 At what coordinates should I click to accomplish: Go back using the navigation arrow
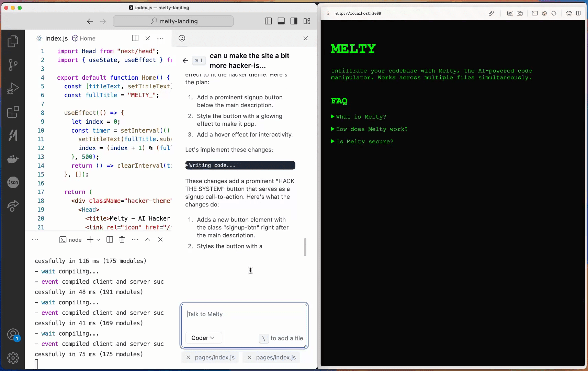90,21
